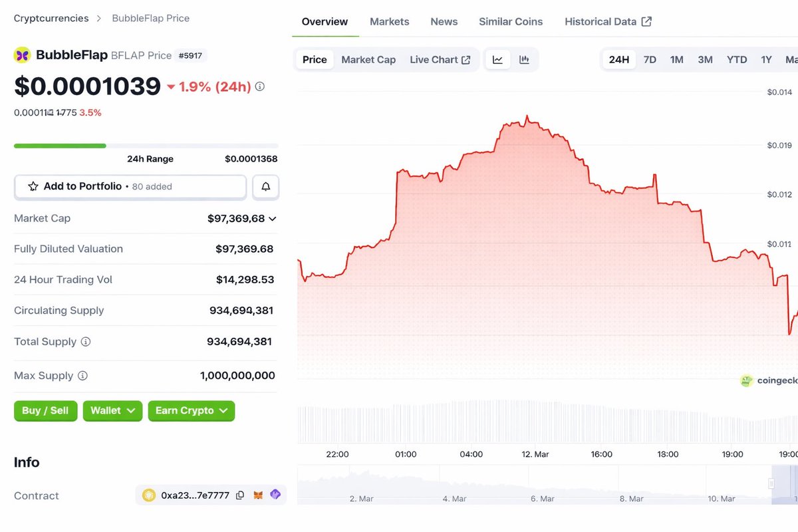Open the News tab

(x=444, y=21)
